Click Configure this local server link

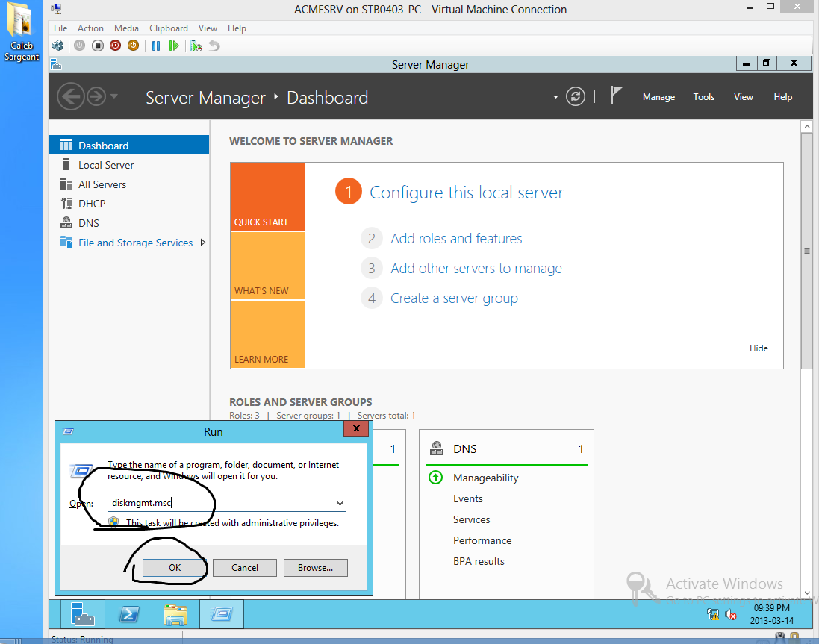pyautogui.click(x=467, y=193)
